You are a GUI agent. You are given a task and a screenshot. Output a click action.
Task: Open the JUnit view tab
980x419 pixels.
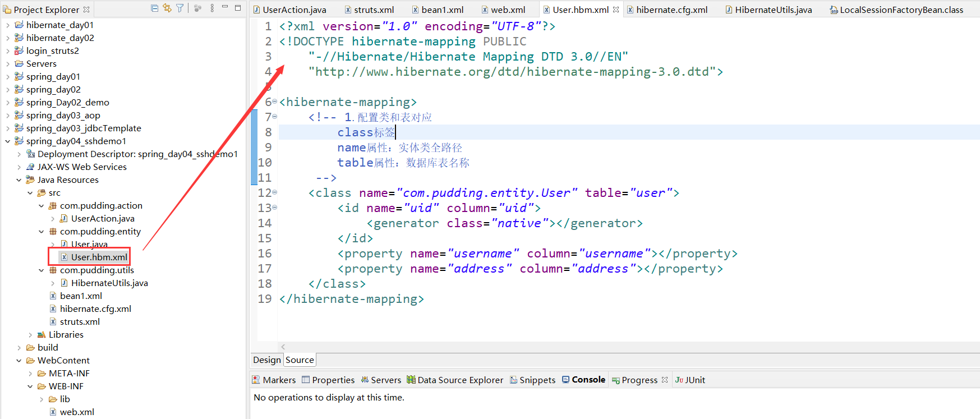(x=690, y=380)
